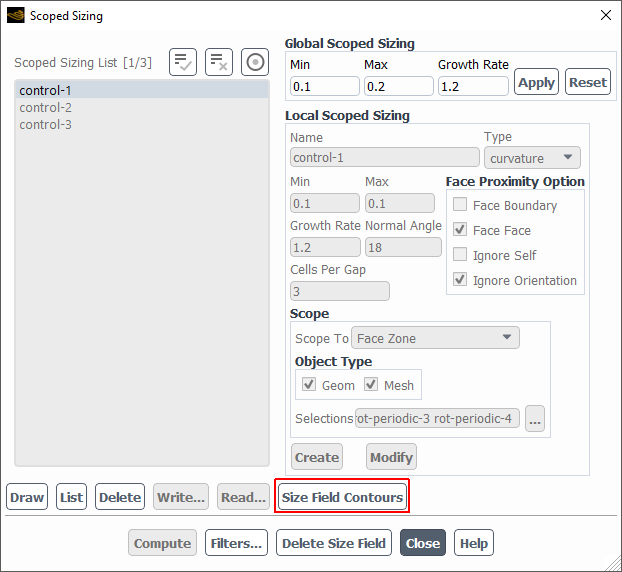Close the Scoped Sizing dialog with X

coord(606,15)
